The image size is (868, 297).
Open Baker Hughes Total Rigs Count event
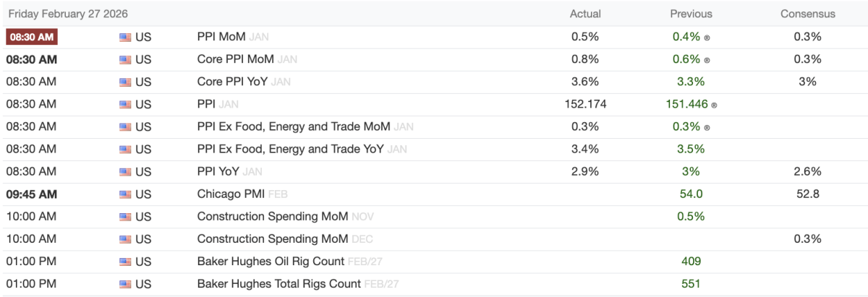tap(279, 284)
